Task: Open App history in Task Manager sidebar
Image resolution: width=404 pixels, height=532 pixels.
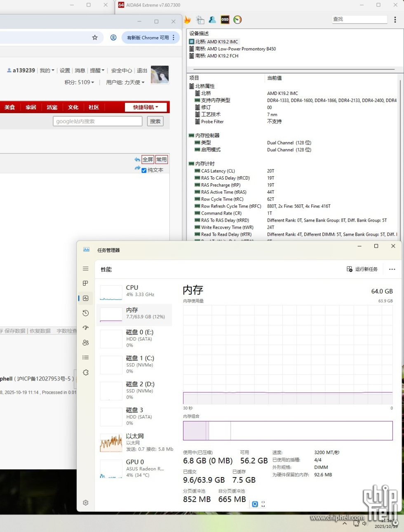Action: tap(86, 313)
